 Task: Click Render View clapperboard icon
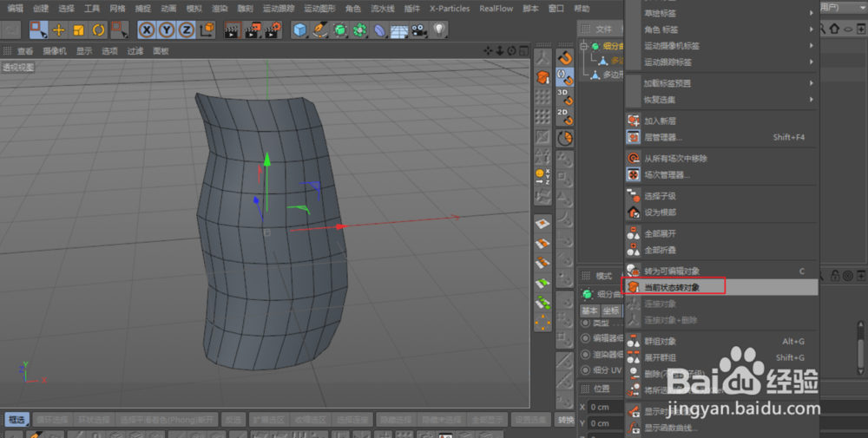coord(233,29)
